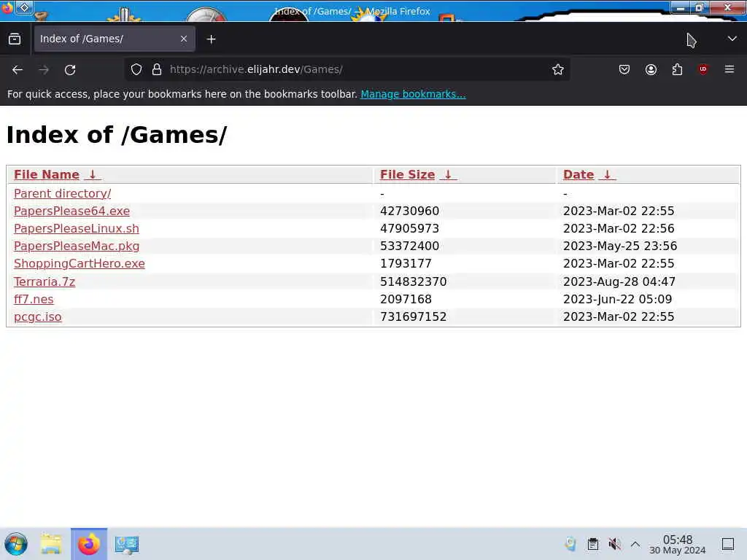Open the Firefox application menu

729,69
